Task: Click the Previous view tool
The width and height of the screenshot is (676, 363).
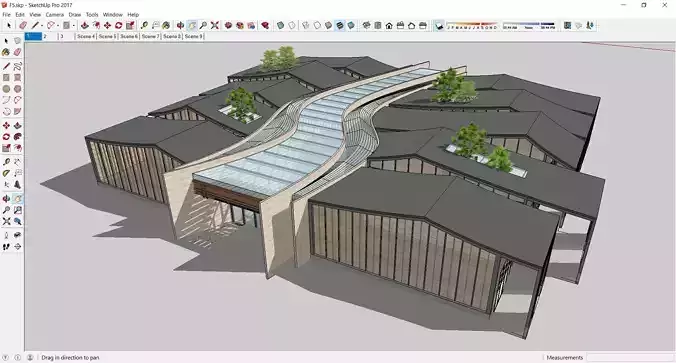Action: tap(17, 221)
